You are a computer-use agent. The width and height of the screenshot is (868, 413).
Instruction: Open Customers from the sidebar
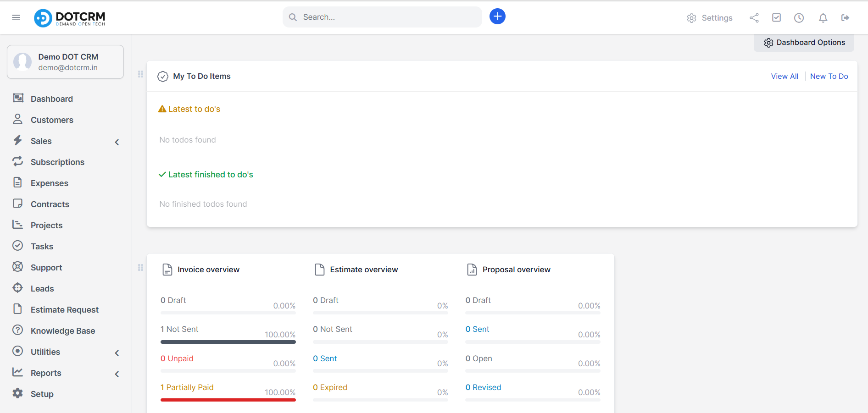pos(52,120)
